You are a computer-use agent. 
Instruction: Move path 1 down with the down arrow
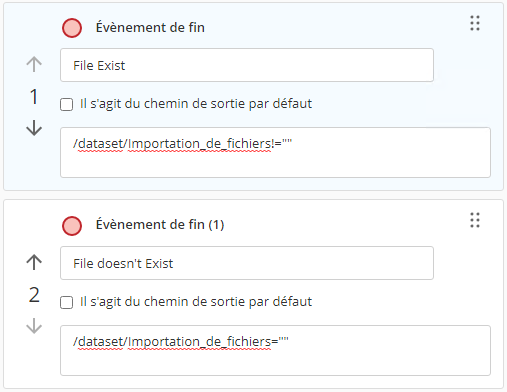[x=34, y=128]
